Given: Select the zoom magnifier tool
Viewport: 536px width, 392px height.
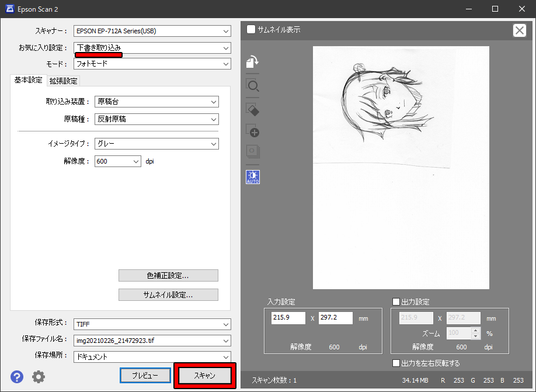Looking at the screenshot, I should coord(253,85).
